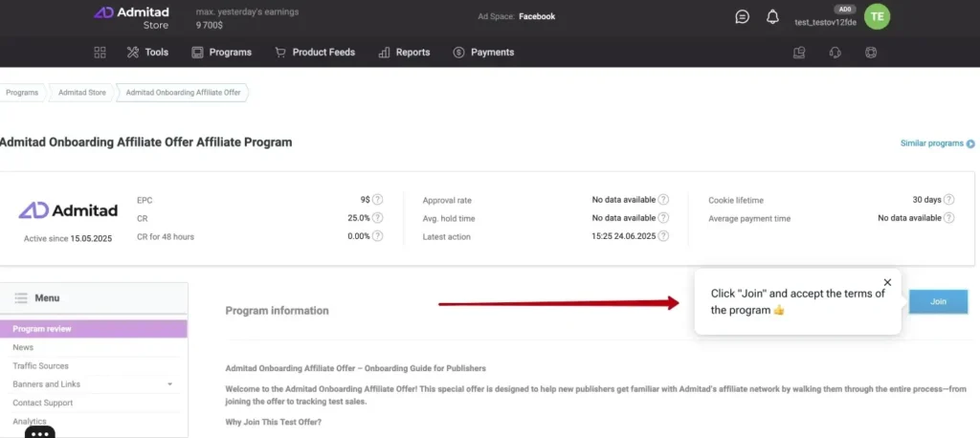
Task: Close the Join tooltip popup
Action: pos(887,282)
